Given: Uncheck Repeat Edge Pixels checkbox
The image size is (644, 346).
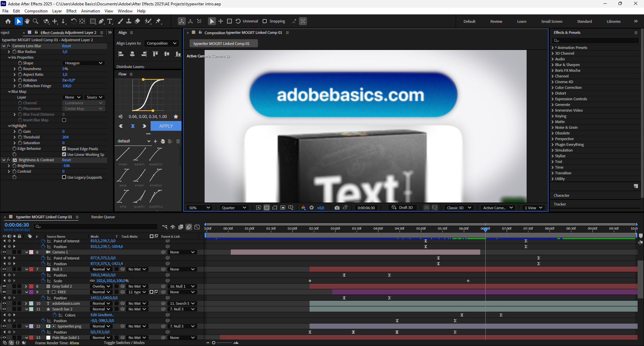Looking at the screenshot, I should [64, 149].
